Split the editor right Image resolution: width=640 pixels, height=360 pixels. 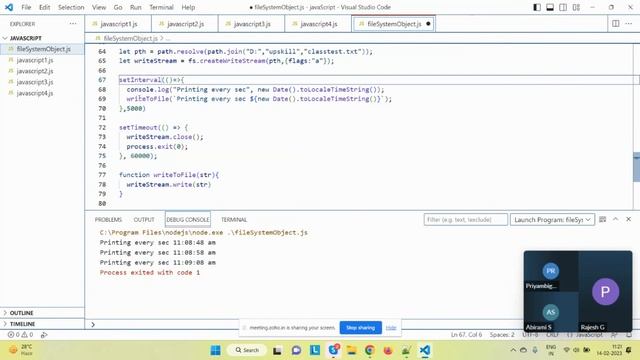[616, 24]
